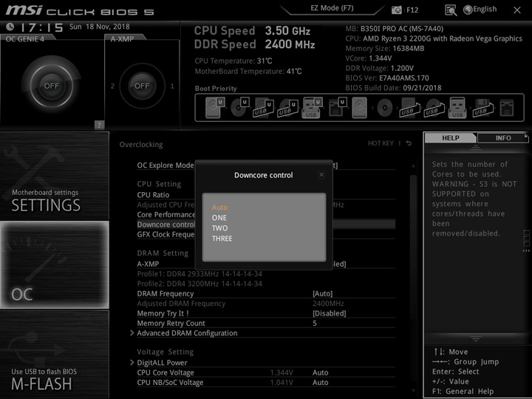532x399 pixels.
Task: Choose A-XMP profile 2
Action: point(112,86)
